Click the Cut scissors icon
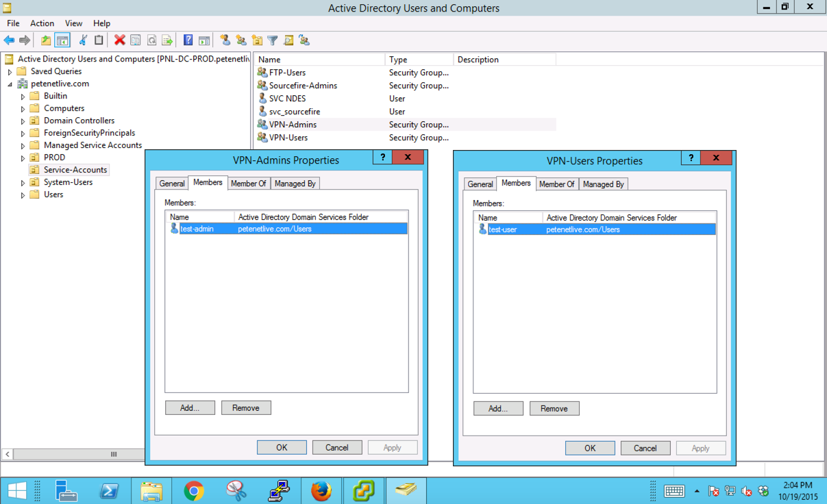827x504 pixels. point(83,40)
